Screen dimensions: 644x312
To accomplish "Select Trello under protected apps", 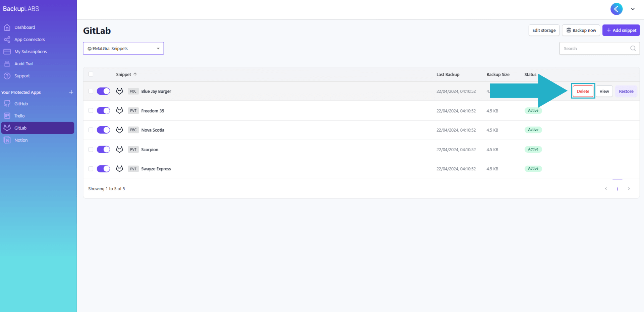I will pyautogui.click(x=19, y=116).
